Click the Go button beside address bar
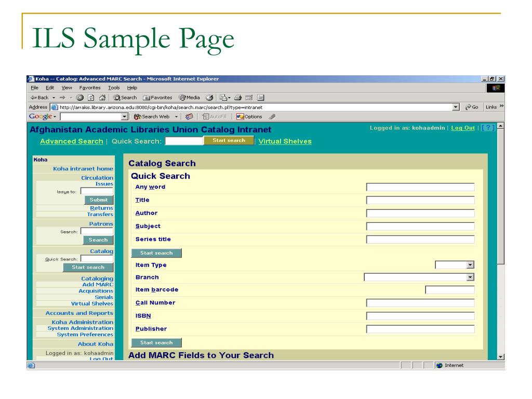Viewport: 532px width, 399px height. click(472, 107)
